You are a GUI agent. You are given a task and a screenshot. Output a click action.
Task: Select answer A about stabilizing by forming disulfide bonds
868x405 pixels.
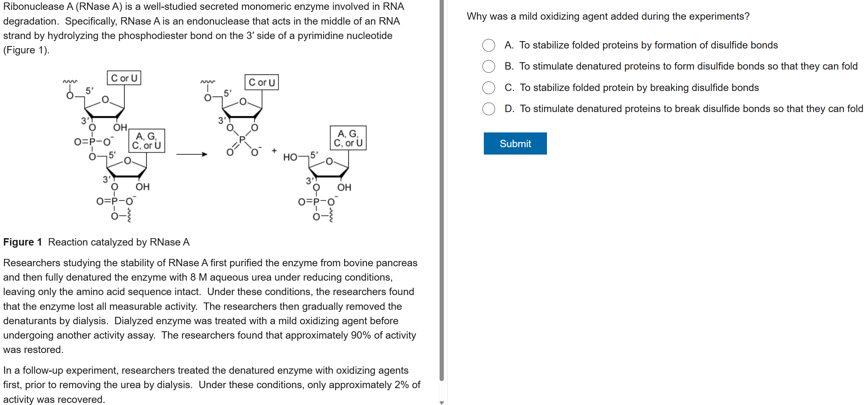488,45
